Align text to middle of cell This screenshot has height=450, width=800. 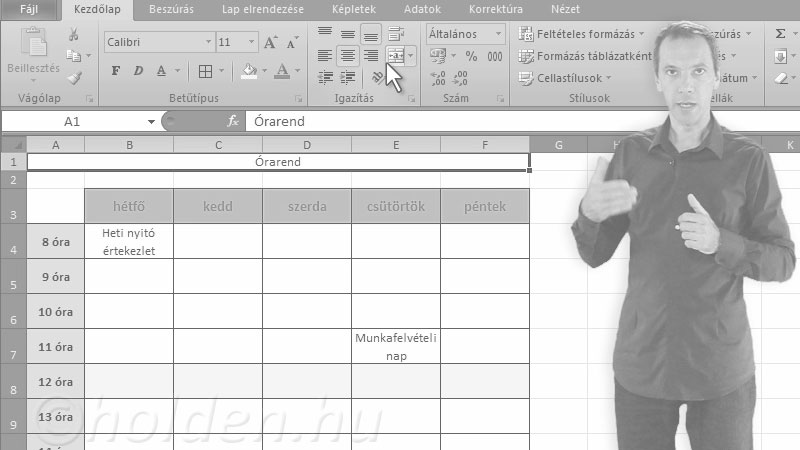tap(348, 34)
